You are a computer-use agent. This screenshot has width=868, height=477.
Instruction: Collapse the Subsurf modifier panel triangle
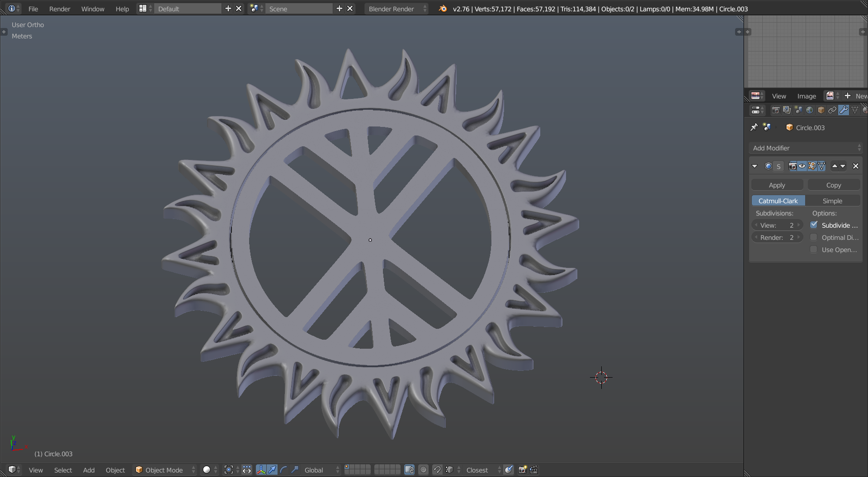point(755,166)
